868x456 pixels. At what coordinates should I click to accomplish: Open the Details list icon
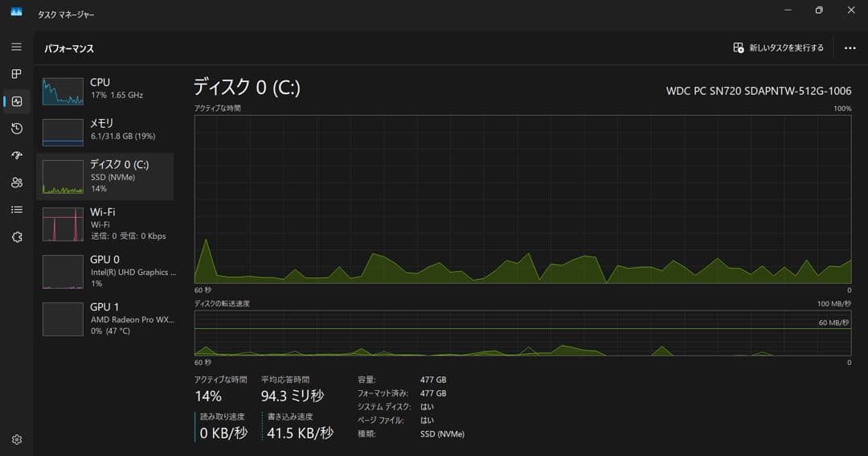point(16,210)
